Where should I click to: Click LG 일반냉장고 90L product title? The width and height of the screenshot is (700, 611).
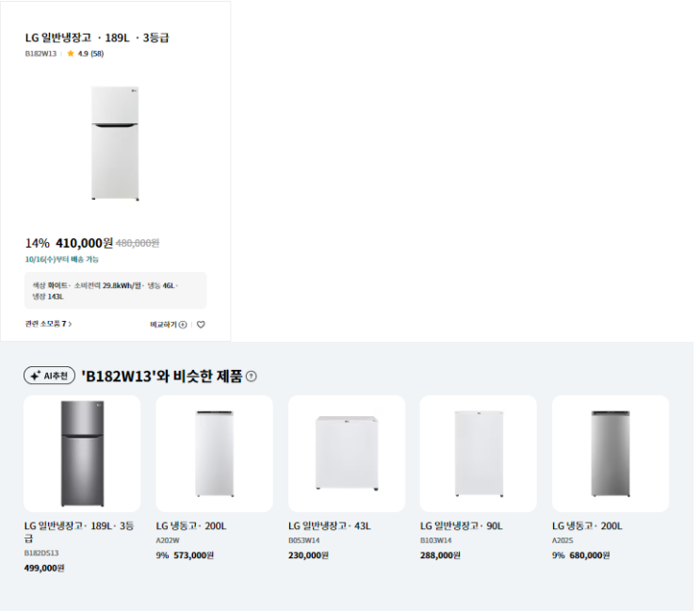tap(461, 526)
